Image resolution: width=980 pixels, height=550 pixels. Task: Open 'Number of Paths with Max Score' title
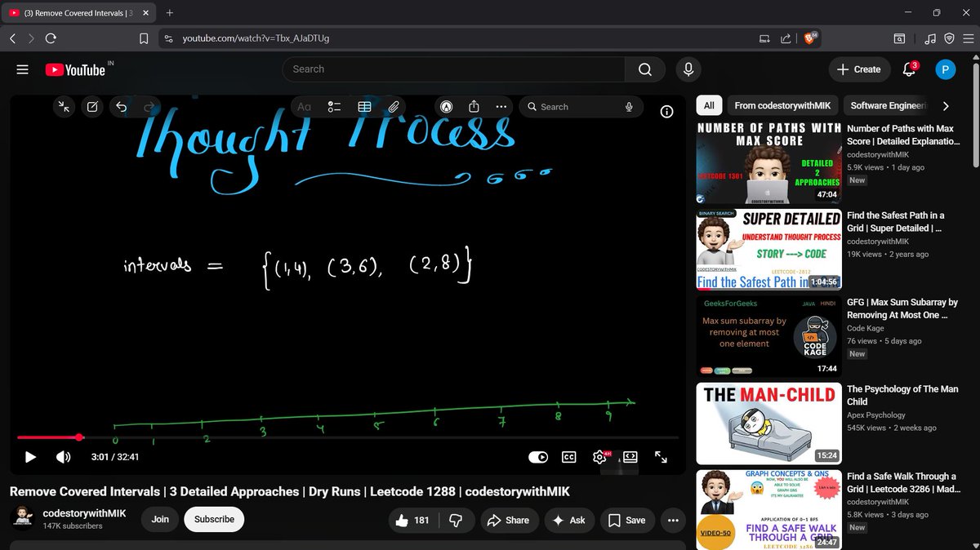(903, 135)
